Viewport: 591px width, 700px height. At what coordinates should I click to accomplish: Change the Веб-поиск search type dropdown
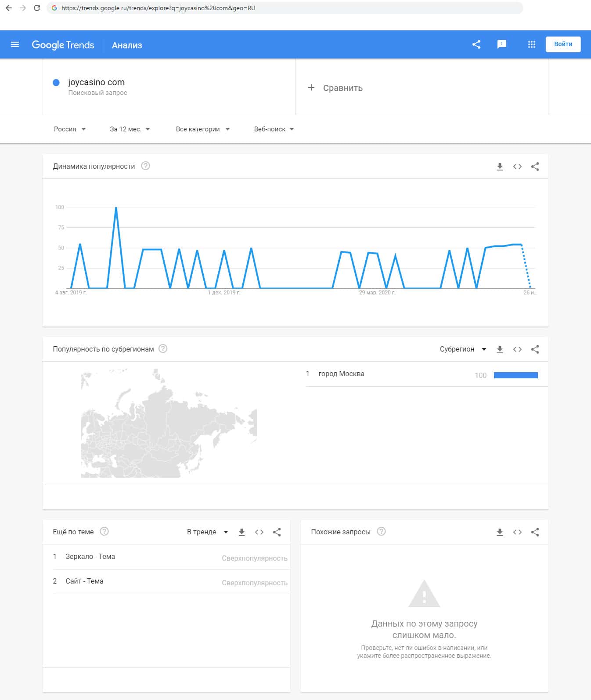pos(274,129)
